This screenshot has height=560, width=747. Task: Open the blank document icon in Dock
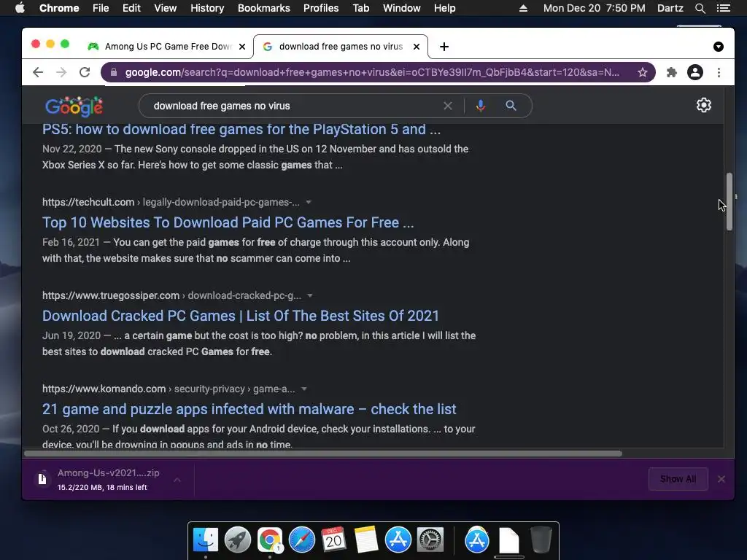(x=508, y=540)
